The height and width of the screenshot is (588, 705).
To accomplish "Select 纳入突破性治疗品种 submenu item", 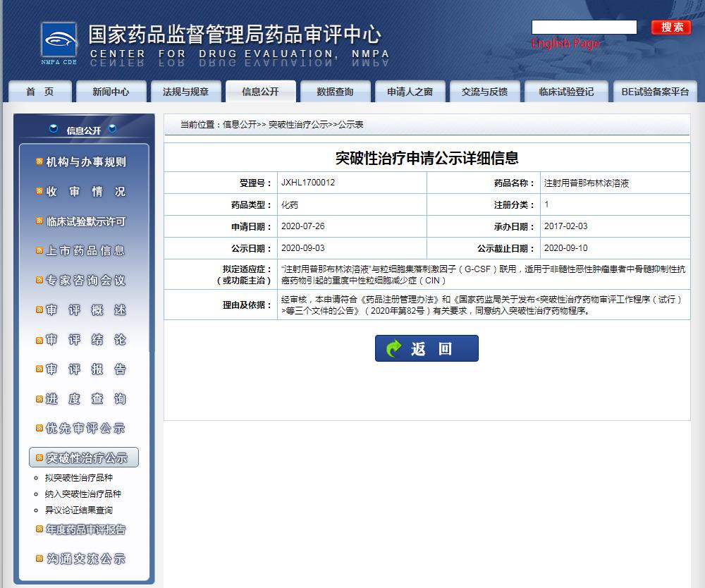I will tap(82, 494).
